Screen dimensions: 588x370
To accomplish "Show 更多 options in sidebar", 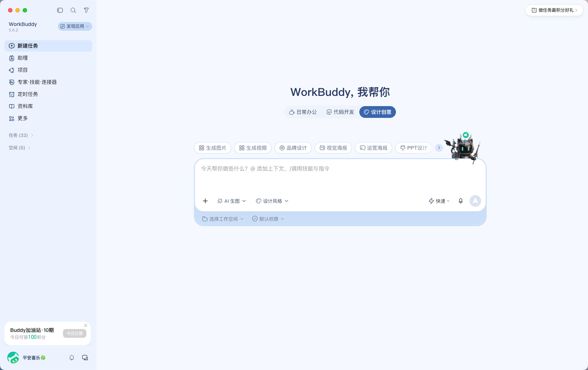I will pyautogui.click(x=48, y=118).
